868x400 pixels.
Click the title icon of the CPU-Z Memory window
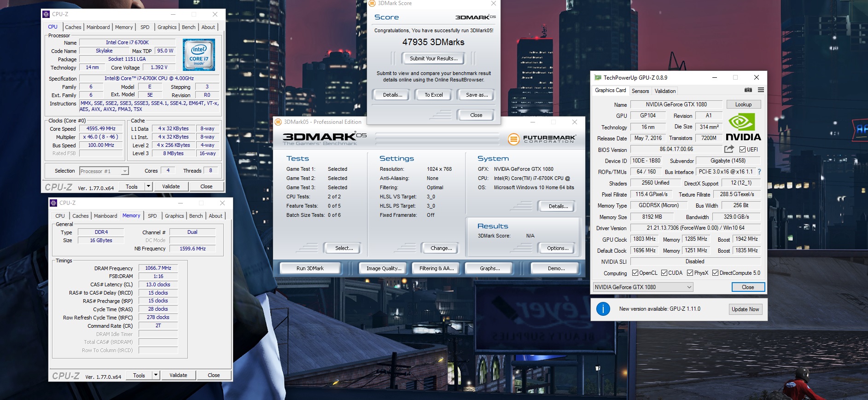pos(53,203)
